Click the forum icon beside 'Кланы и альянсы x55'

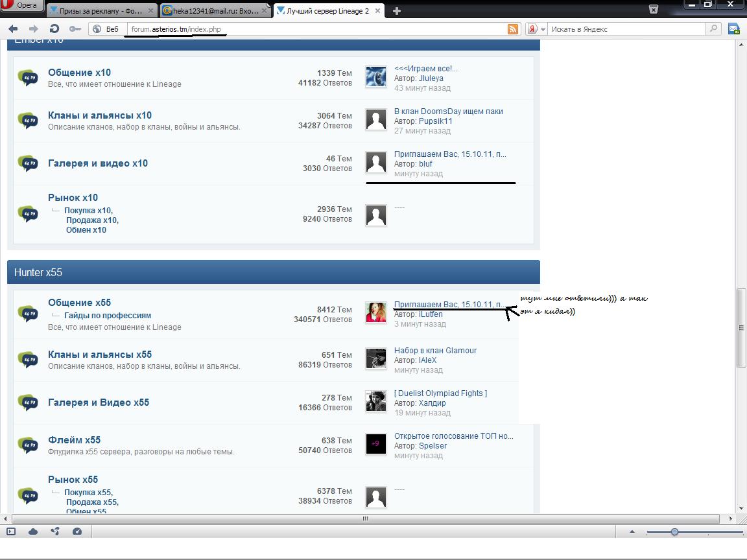(28, 359)
